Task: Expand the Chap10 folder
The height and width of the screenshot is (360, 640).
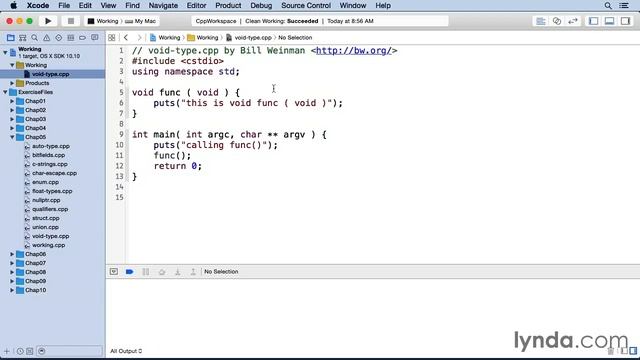Action: pyautogui.click(x=12, y=290)
